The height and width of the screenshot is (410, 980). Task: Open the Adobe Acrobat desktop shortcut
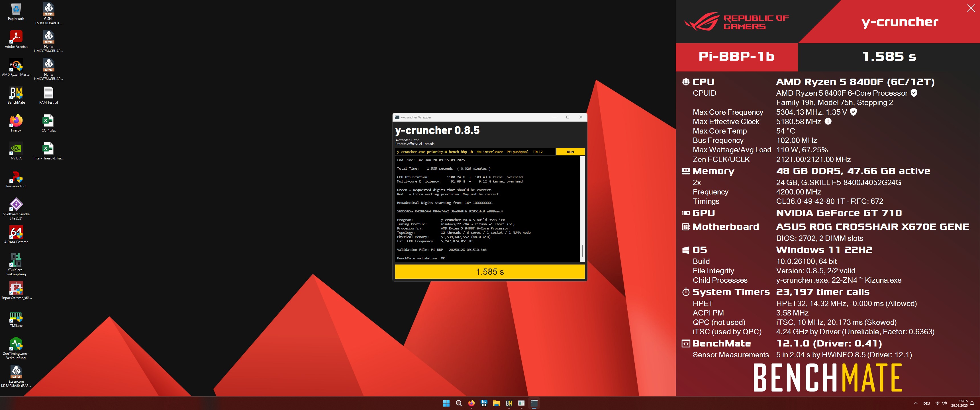16,40
